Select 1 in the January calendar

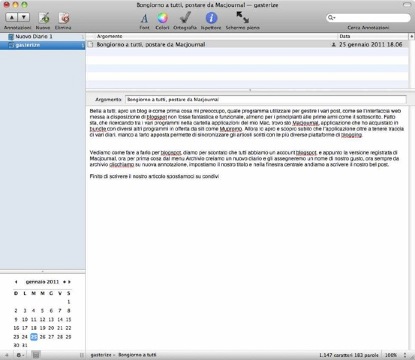pyautogui.click(x=69, y=302)
